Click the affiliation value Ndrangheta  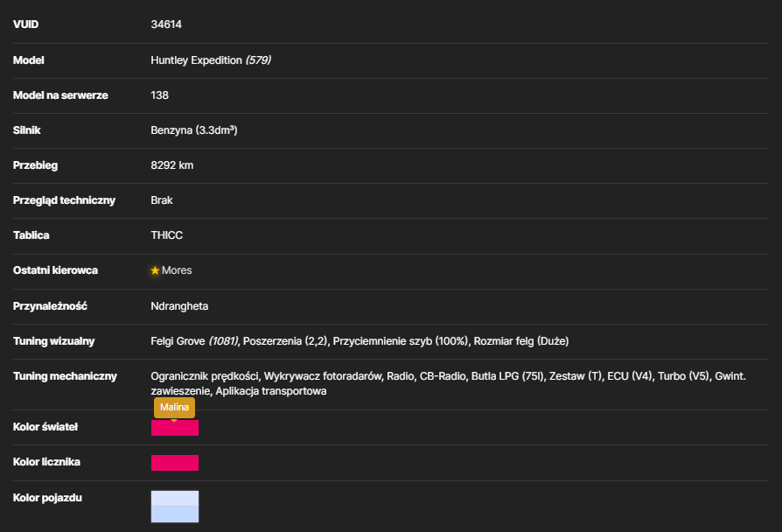(179, 306)
